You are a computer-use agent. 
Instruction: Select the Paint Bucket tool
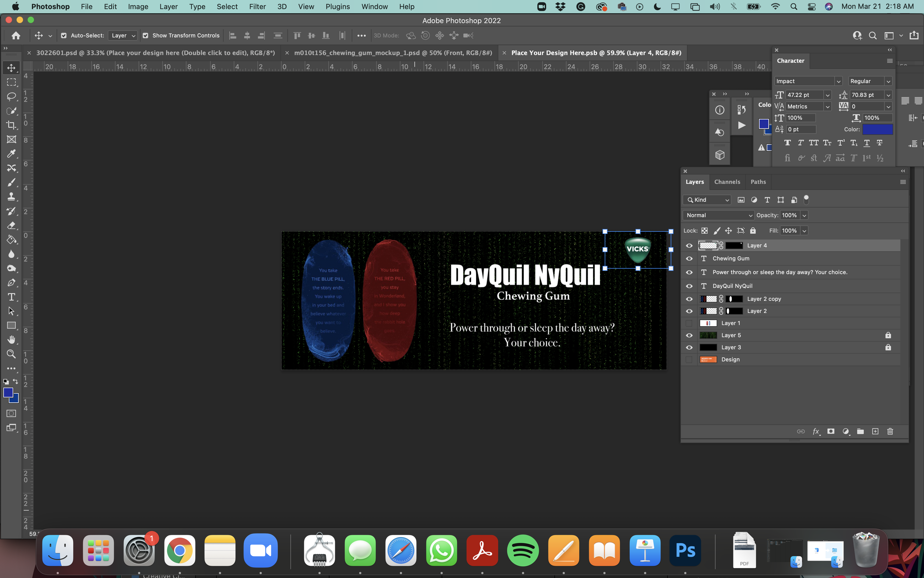click(x=12, y=240)
